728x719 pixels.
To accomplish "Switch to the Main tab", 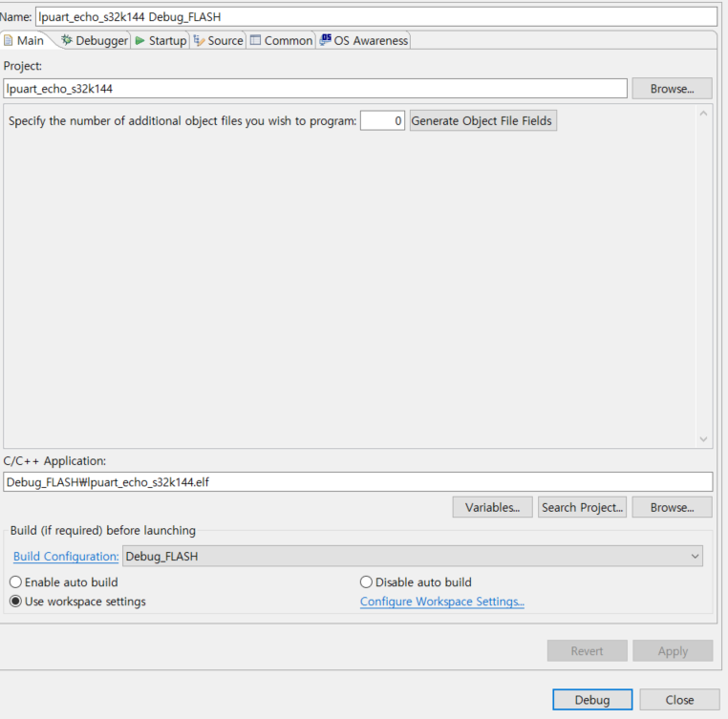I will pos(28,41).
